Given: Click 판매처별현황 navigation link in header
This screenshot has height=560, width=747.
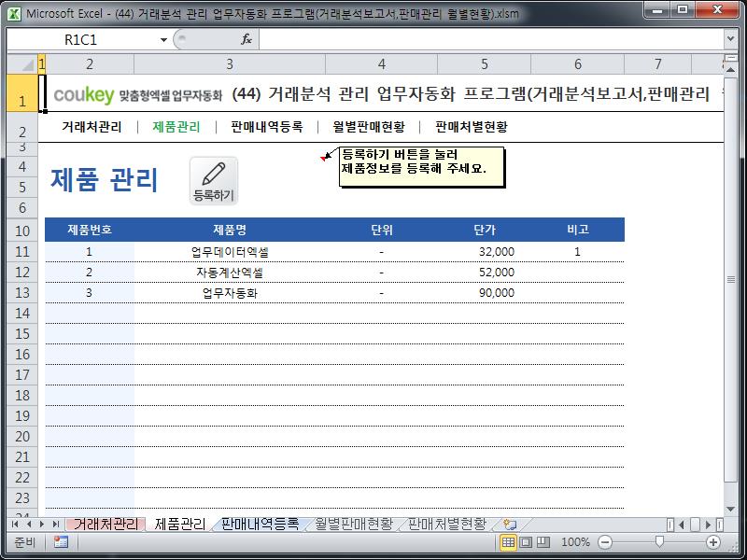Looking at the screenshot, I should (x=472, y=127).
